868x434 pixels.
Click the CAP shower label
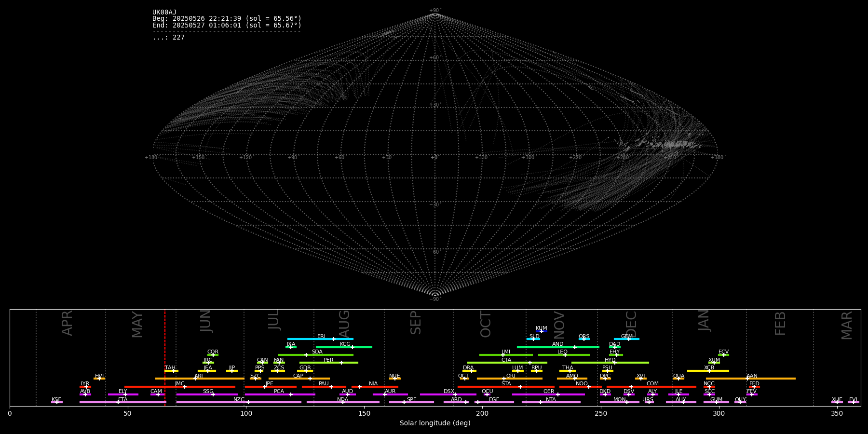click(x=298, y=376)
